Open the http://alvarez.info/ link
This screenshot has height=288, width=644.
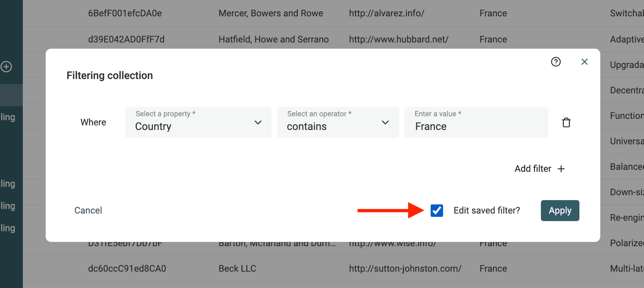386,13
